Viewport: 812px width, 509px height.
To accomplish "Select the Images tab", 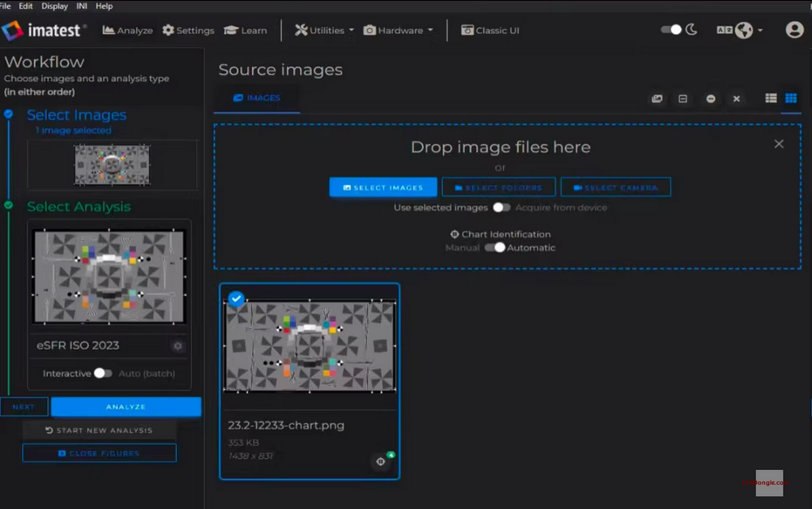I will [256, 98].
